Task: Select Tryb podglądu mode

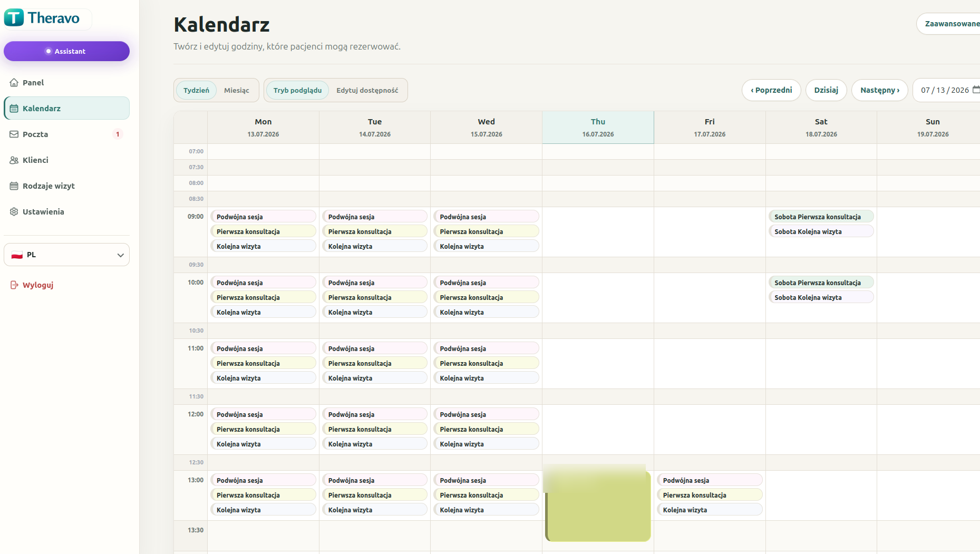Action: click(297, 91)
